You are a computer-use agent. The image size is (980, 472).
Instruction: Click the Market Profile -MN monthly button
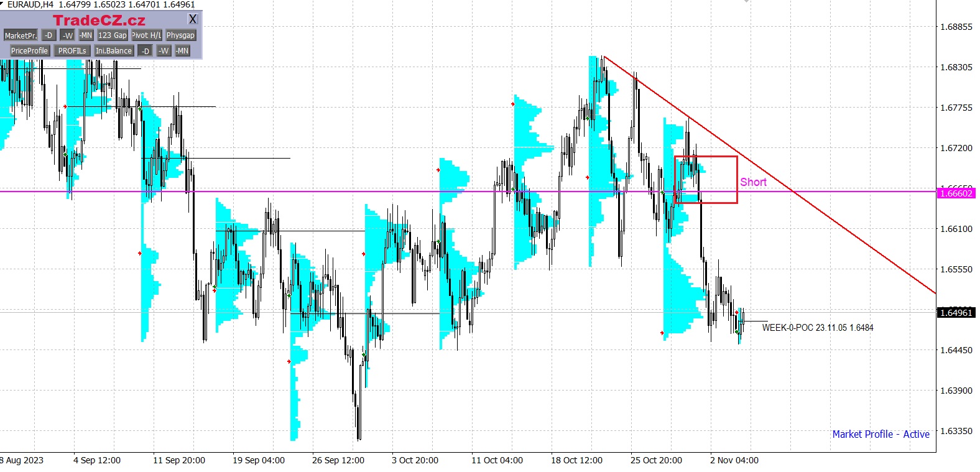pos(86,35)
